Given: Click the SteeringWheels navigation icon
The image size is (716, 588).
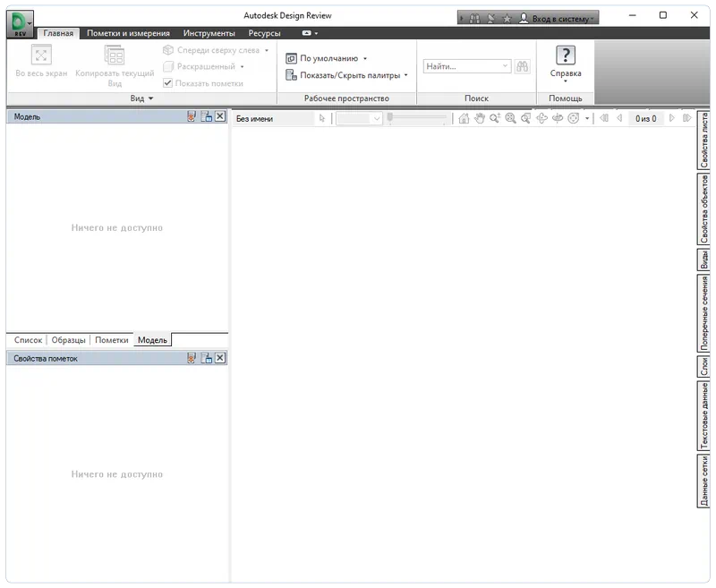Looking at the screenshot, I should [573, 119].
